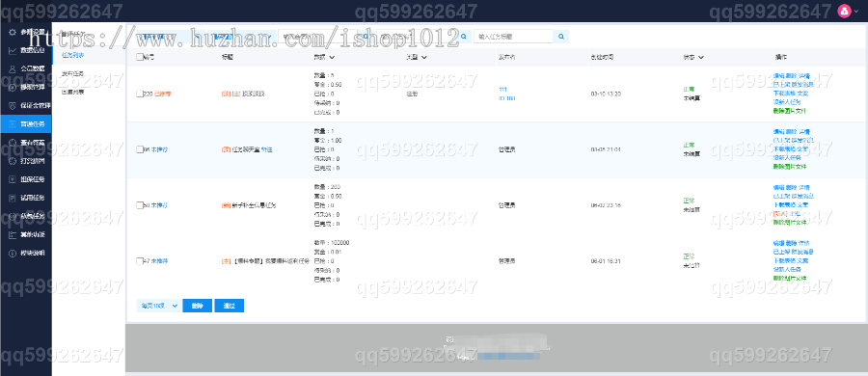
Task: Click 详情 link in the row 220 actions
Action: 804,76
